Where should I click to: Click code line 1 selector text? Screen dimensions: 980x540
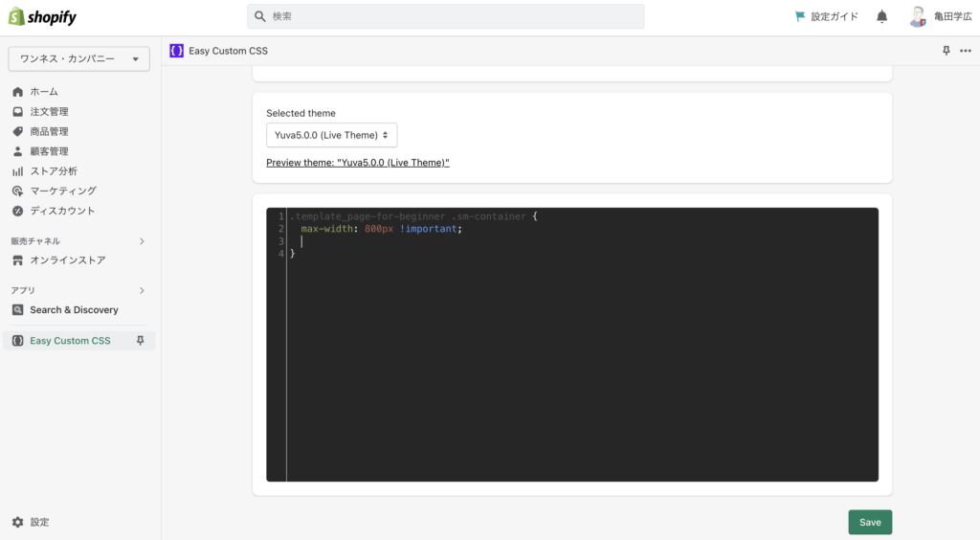tap(408, 216)
